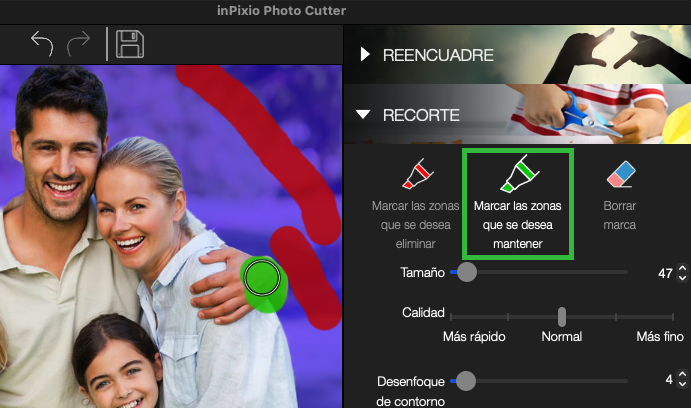The height and width of the screenshot is (408, 691).
Task: Click the Tamaño label
Action: coord(422,273)
